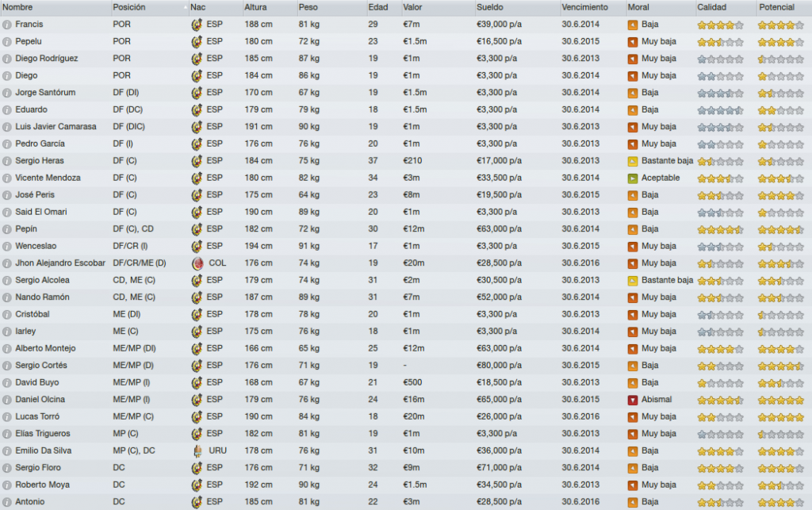Open info icon next to Diego Rodríguez
812x510 pixels.
[6, 59]
